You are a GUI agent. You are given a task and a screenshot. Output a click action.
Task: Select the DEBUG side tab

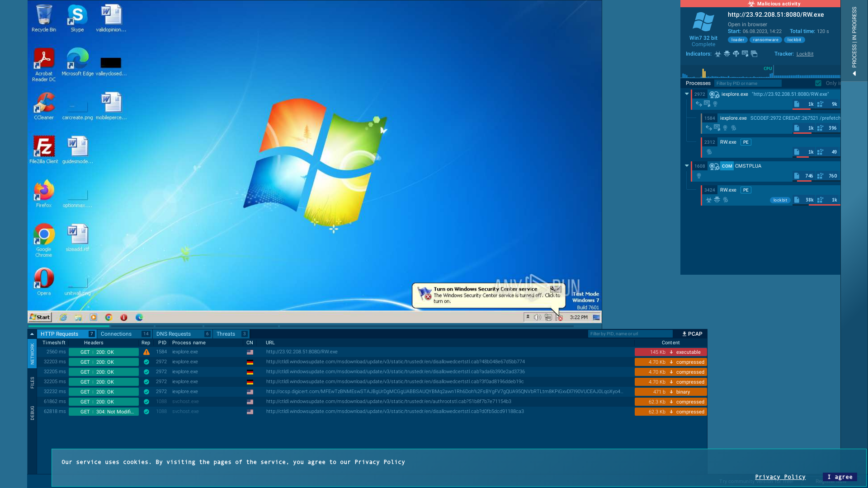(32, 413)
